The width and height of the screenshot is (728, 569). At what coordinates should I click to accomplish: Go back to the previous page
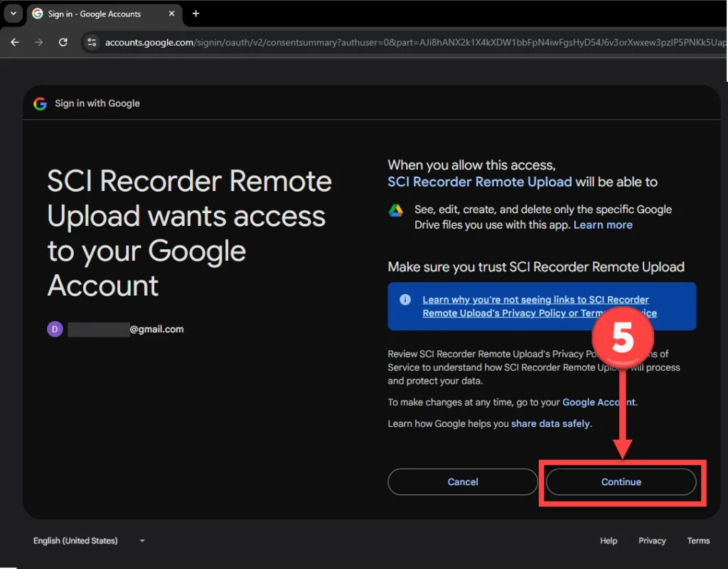coord(15,42)
